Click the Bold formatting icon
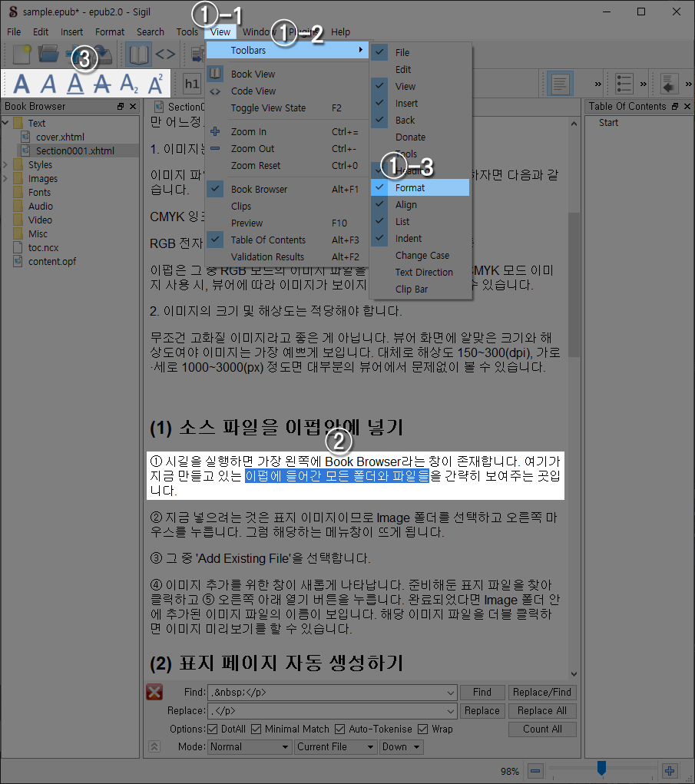 pyautogui.click(x=22, y=83)
